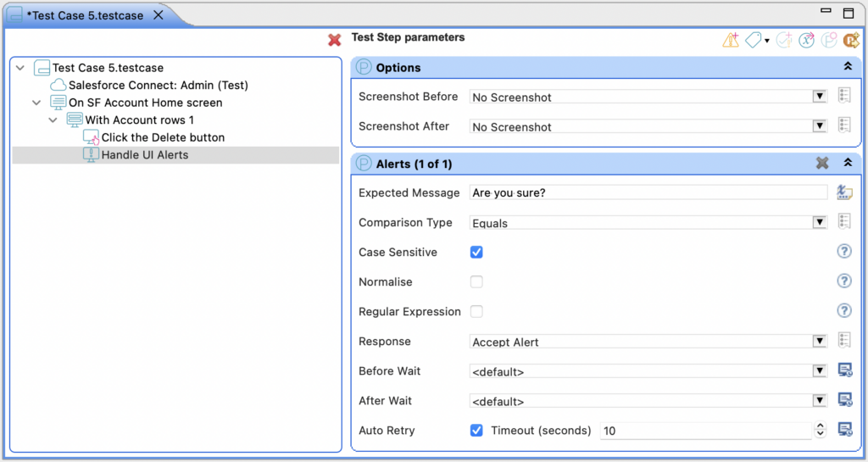This screenshot has height=462, width=868.
Task: Open the tag icon dropdown arrow
Action: click(x=767, y=41)
